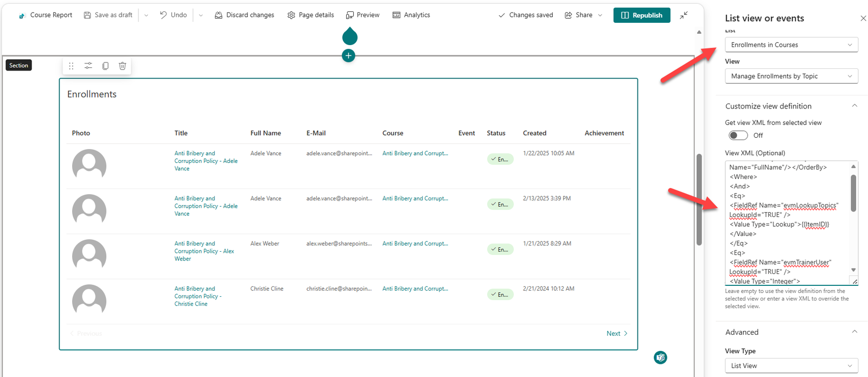Click the move web part drag handle
The width and height of the screenshot is (868, 377).
(71, 66)
